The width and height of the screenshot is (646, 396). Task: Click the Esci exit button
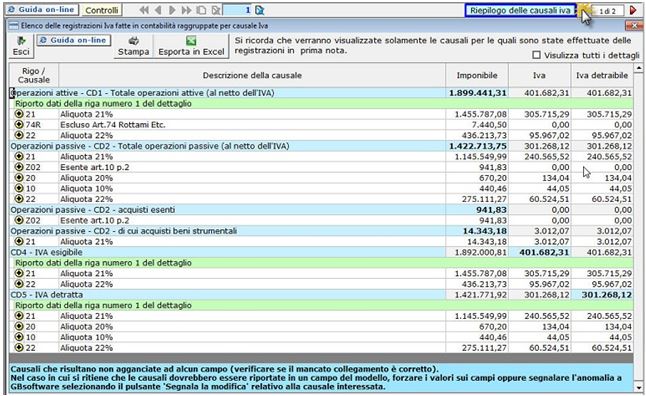21,46
